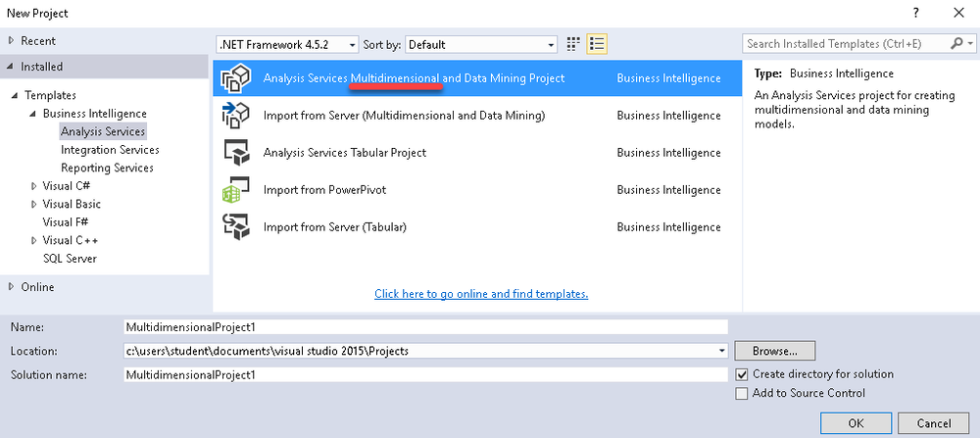This screenshot has height=438, width=980.
Task: Select Import from Server (Tabular) template
Action: 477,226
